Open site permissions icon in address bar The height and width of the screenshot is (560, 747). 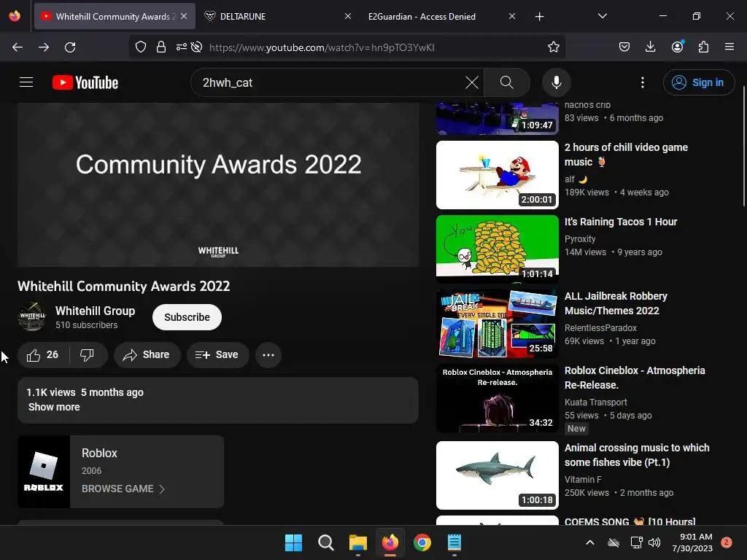182,47
